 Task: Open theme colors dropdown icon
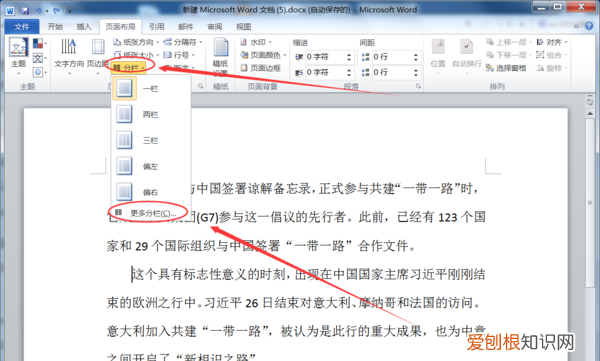tap(39, 43)
